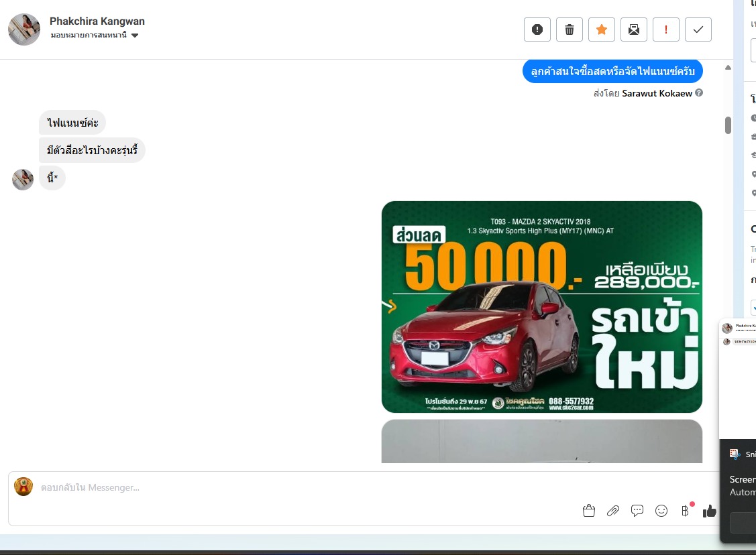Flag conversation with red exclamation icon
The height and width of the screenshot is (555, 756).
[x=666, y=30]
